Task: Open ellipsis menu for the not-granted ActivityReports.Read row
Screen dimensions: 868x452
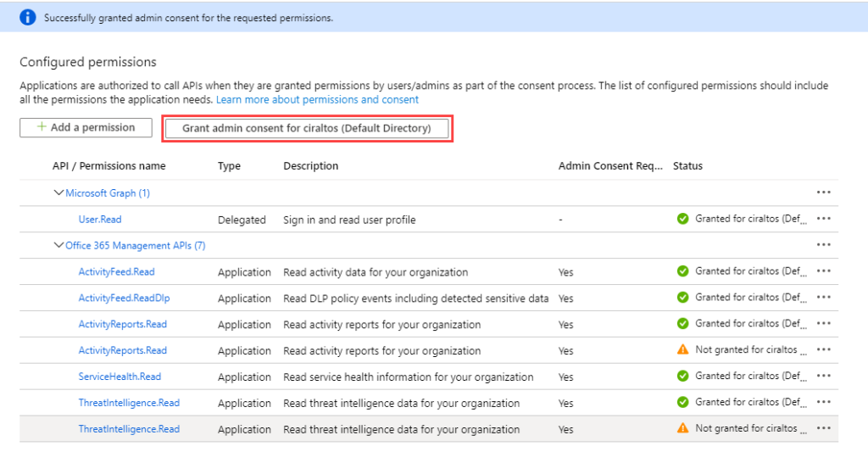Action: (x=824, y=349)
